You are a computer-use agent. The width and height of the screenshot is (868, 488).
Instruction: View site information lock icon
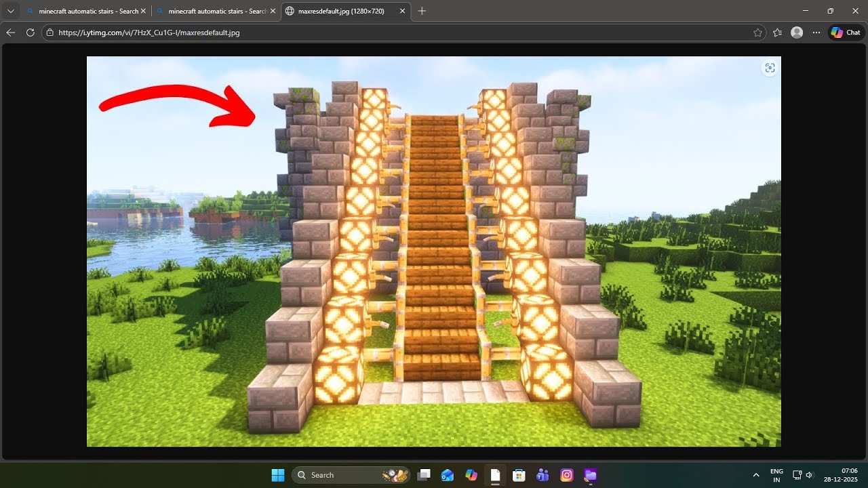[50, 32]
